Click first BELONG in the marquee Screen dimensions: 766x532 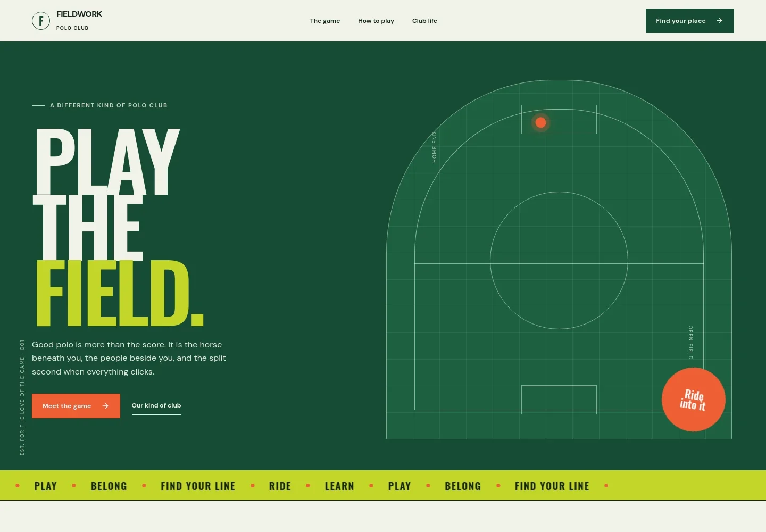click(x=109, y=486)
